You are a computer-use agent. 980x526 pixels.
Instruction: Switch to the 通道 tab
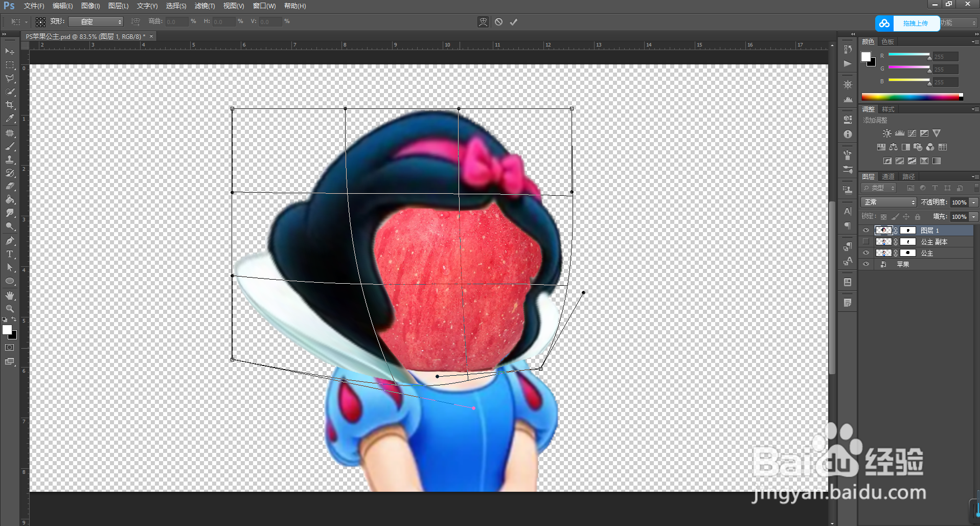tap(888, 177)
